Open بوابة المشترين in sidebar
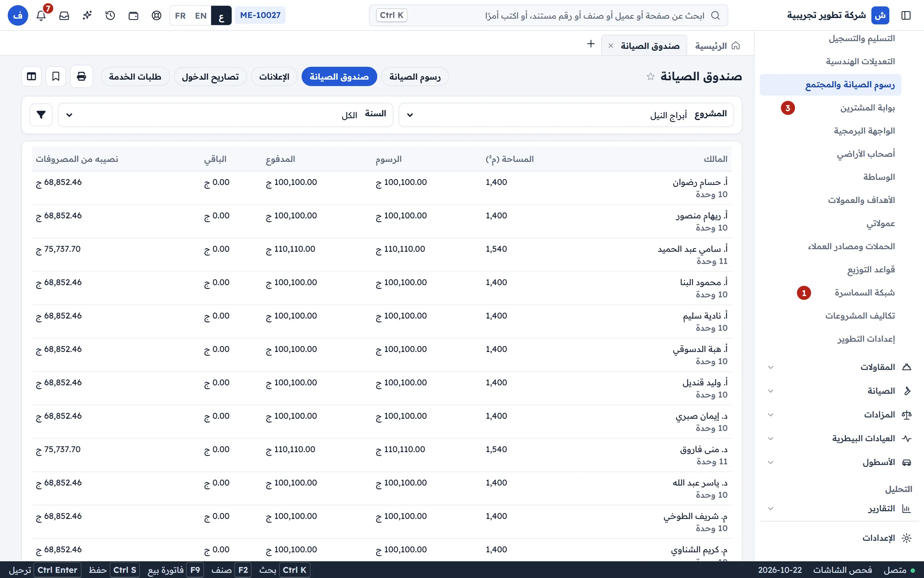The image size is (924, 578). 830,108
